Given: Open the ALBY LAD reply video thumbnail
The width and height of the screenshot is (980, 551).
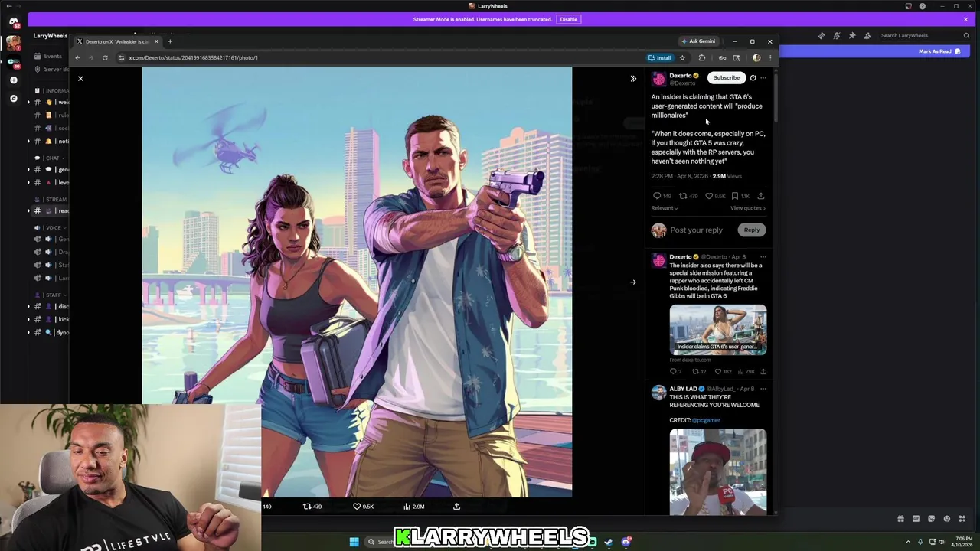Looking at the screenshot, I should tap(718, 471).
